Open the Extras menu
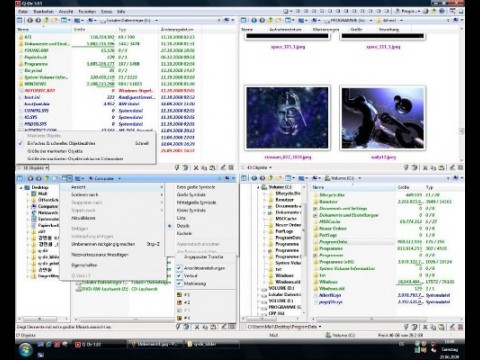480x360 pixels. 107,11
